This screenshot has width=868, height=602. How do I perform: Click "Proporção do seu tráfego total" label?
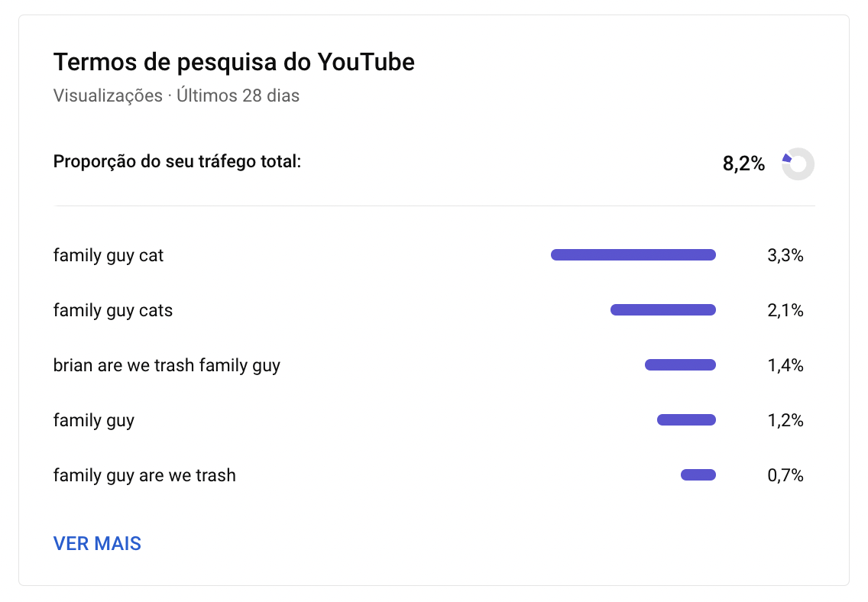click(177, 162)
